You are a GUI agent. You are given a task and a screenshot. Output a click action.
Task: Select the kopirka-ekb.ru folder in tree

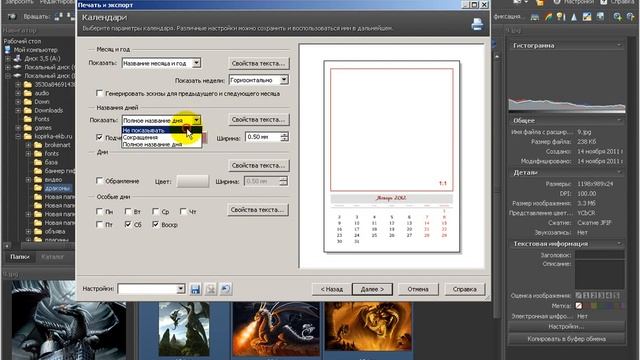tap(53, 136)
